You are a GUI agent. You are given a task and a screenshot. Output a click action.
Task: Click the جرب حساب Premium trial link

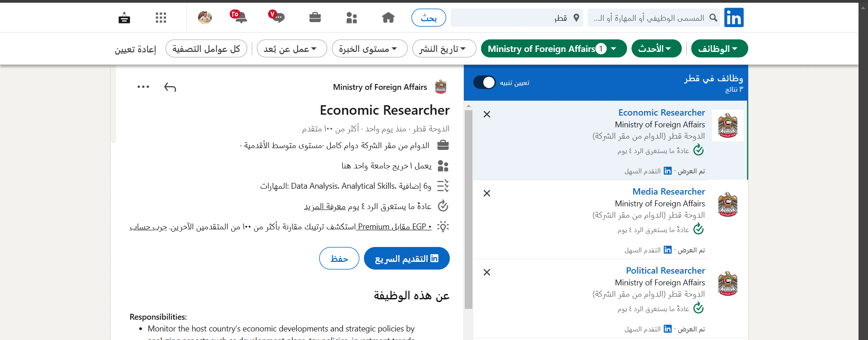pyautogui.click(x=148, y=227)
